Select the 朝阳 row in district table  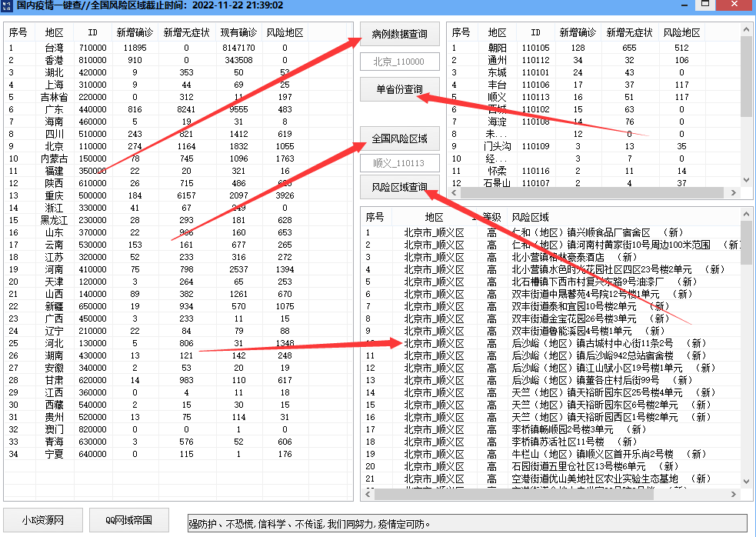coord(594,48)
